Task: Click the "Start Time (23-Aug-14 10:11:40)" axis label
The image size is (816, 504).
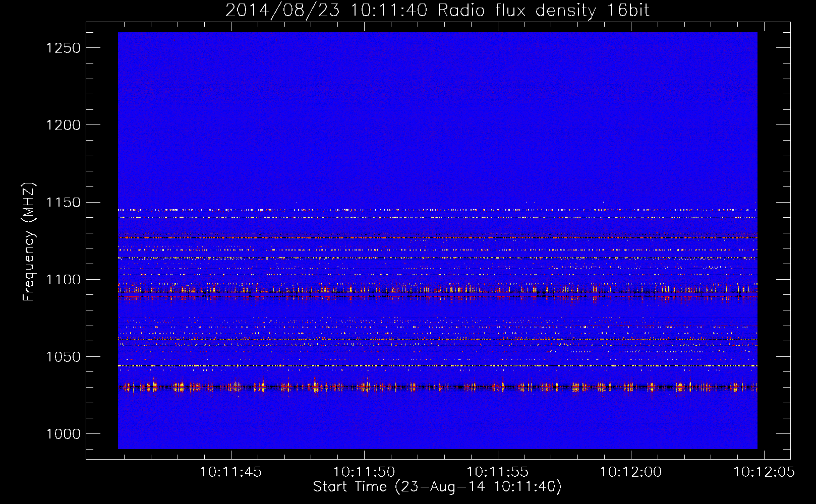Action: [x=437, y=487]
